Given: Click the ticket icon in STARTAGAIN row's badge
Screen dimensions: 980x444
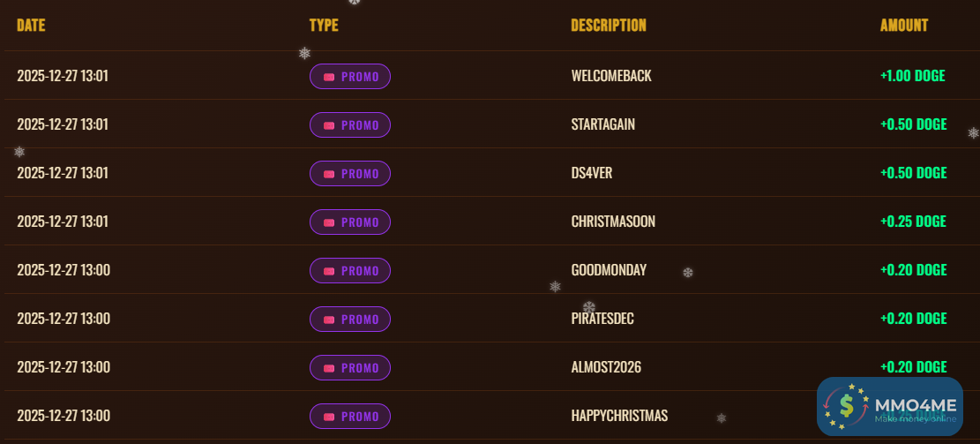Looking at the screenshot, I should (x=329, y=125).
